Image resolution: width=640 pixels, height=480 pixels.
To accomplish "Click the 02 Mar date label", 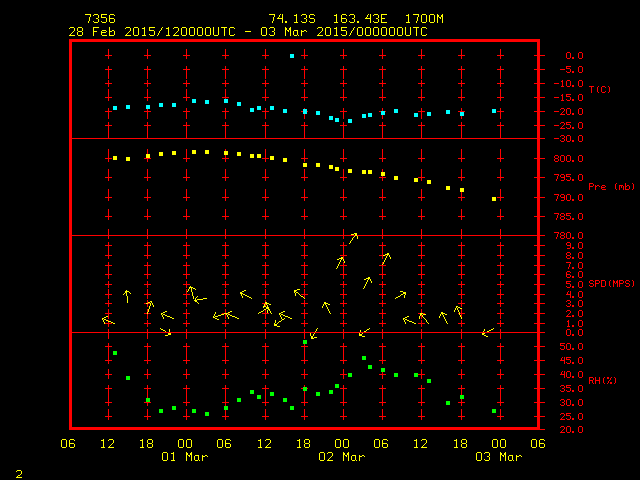I will [x=341, y=457].
